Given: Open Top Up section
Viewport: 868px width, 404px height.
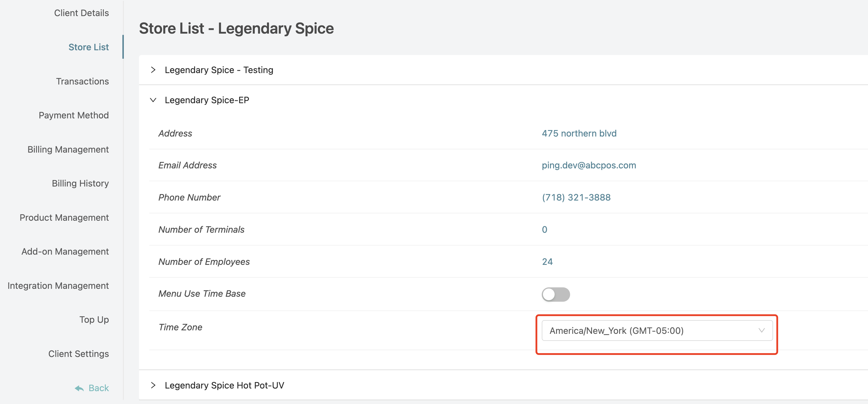Looking at the screenshot, I should pyautogui.click(x=94, y=320).
